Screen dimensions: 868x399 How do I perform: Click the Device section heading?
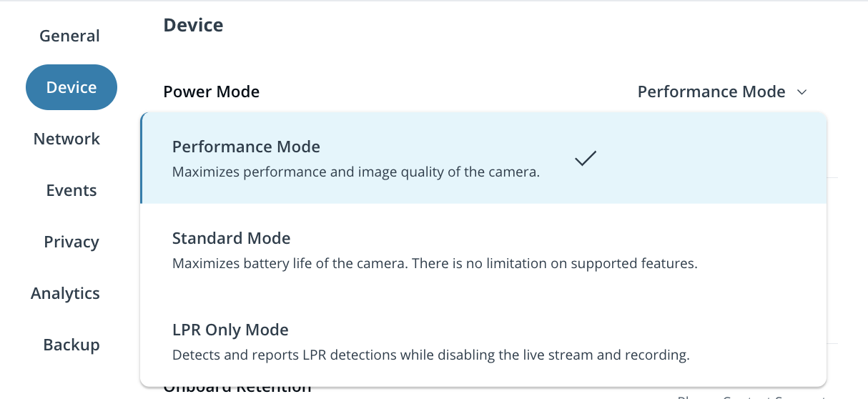coord(193,26)
